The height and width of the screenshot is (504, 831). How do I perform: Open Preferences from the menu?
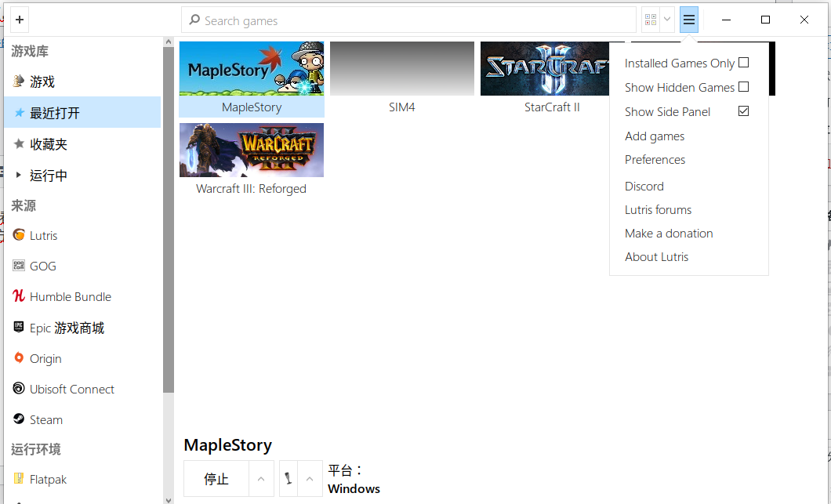click(655, 160)
